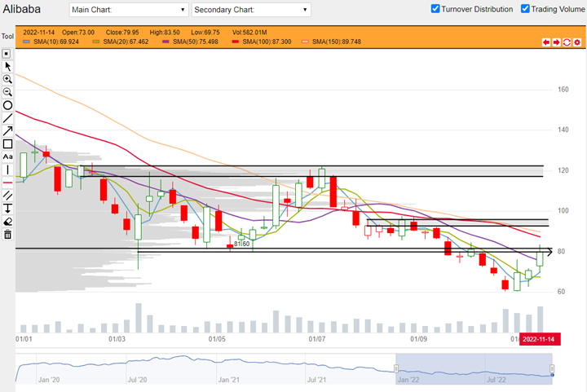Image resolution: width=587 pixels, height=392 pixels.
Task: Click the Close:79.95 value
Action: pyautogui.click(x=122, y=32)
